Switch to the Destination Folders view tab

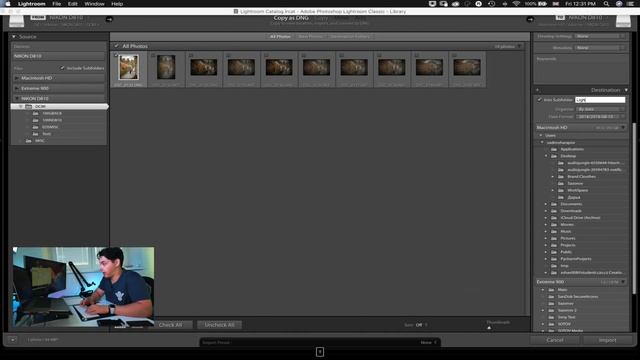point(350,36)
